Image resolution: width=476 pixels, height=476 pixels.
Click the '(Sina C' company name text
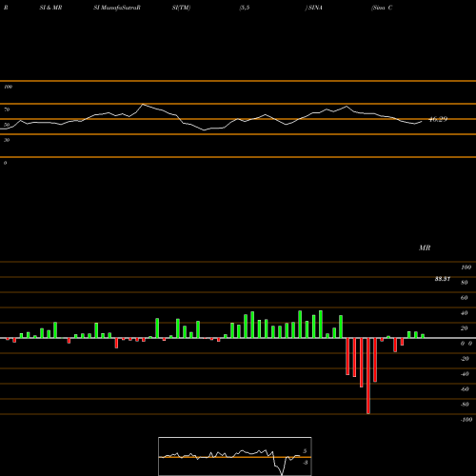click(x=382, y=8)
